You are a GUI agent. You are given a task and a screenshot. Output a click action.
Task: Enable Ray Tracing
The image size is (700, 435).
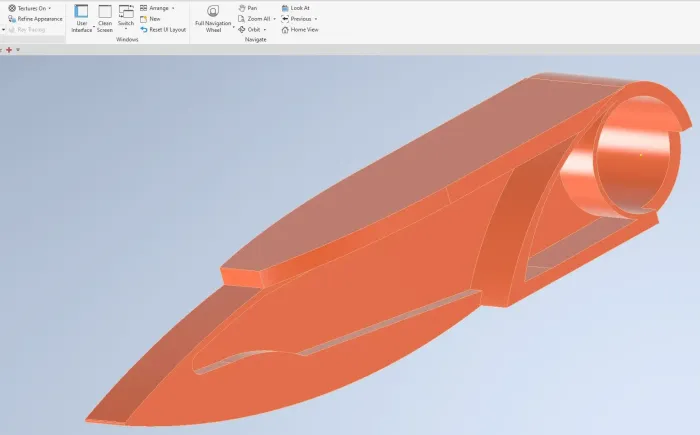pos(30,30)
